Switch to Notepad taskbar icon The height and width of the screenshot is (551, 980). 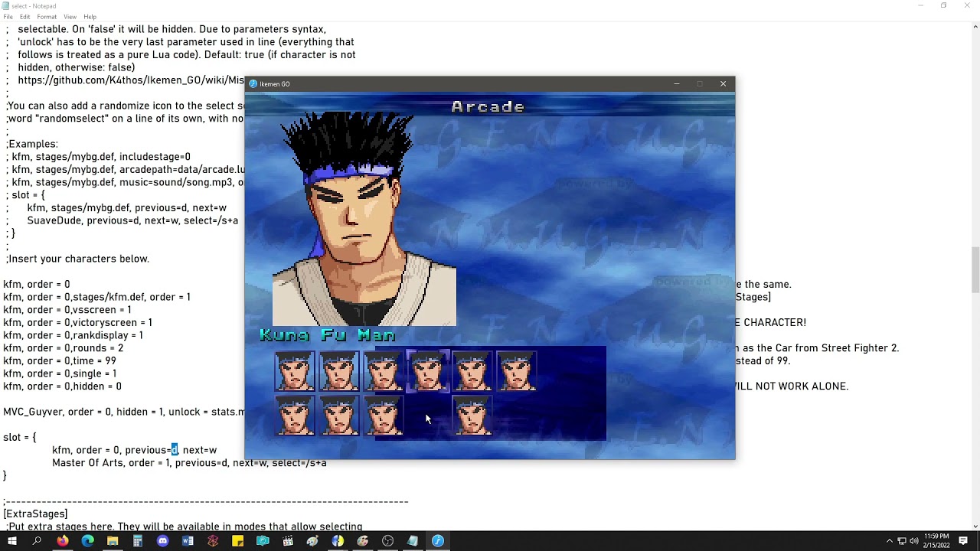(x=413, y=541)
